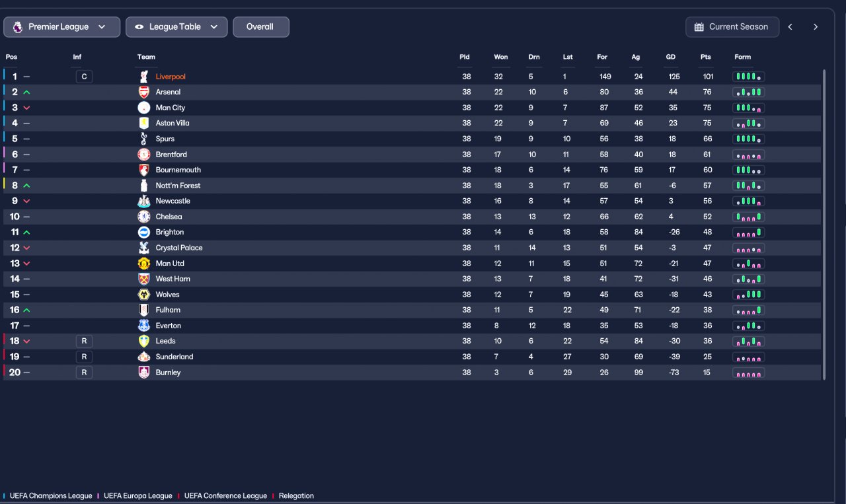Click the Fulham club crest
Screen dimensions: 846x504
click(144, 310)
